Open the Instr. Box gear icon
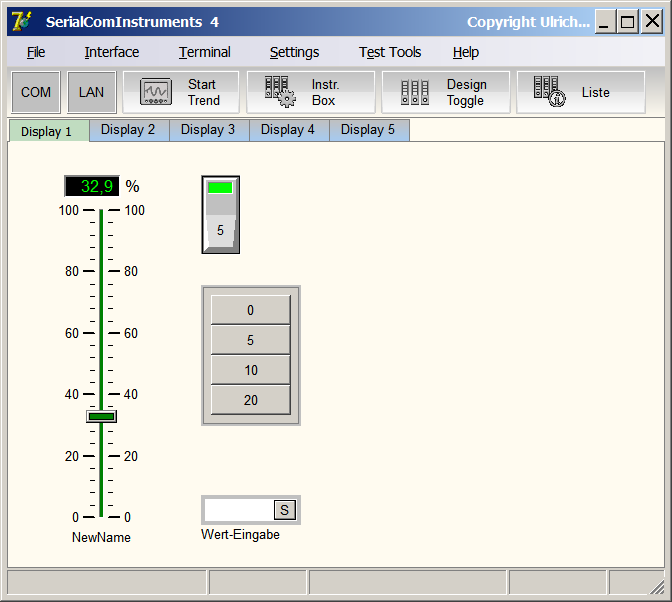This screenshot has height=602, width=672. pyautogui.click(x=280, y=92)
